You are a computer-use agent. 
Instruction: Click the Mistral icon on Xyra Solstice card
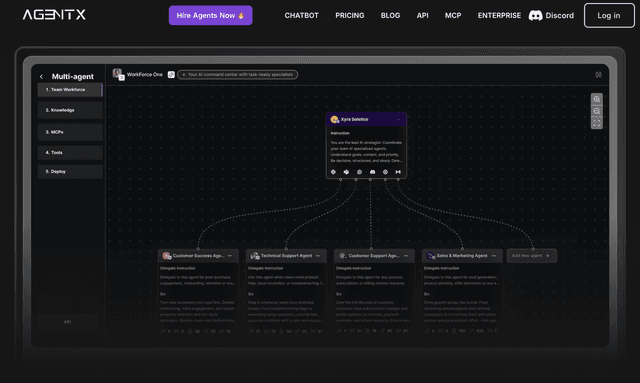[x=398, y=172]
